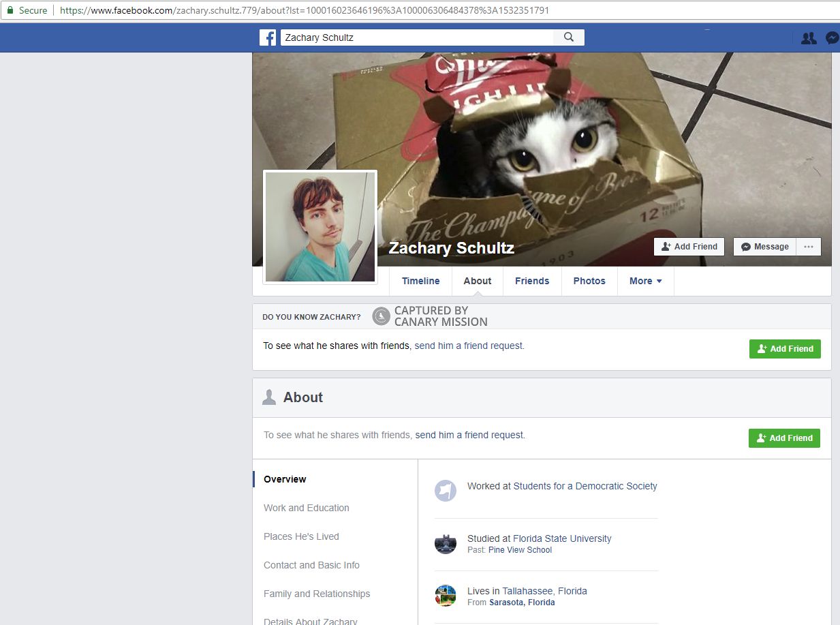Click the DO YOU KNOW ZACHARY? label
This screenshot has height=625, width=840.
coord(311,317)
